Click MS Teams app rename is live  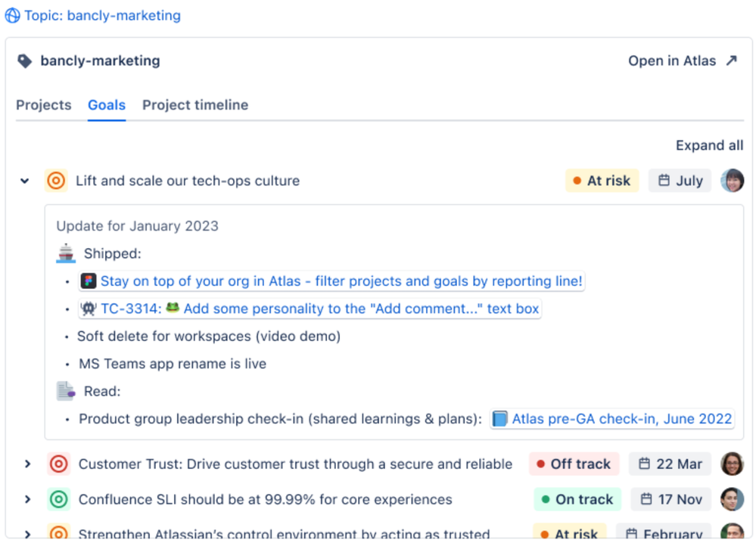coord(173,364)
